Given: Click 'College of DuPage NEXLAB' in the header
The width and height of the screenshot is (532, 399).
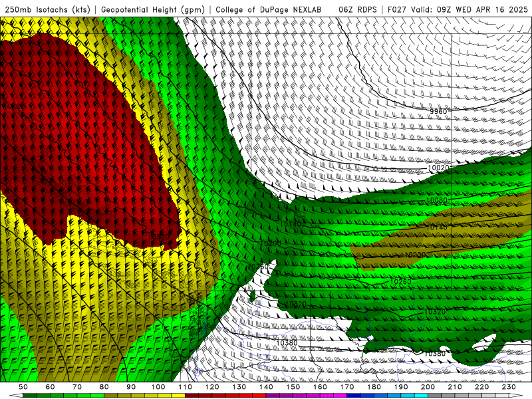Looking at the screenshot, I should click(x=269, y=9).
